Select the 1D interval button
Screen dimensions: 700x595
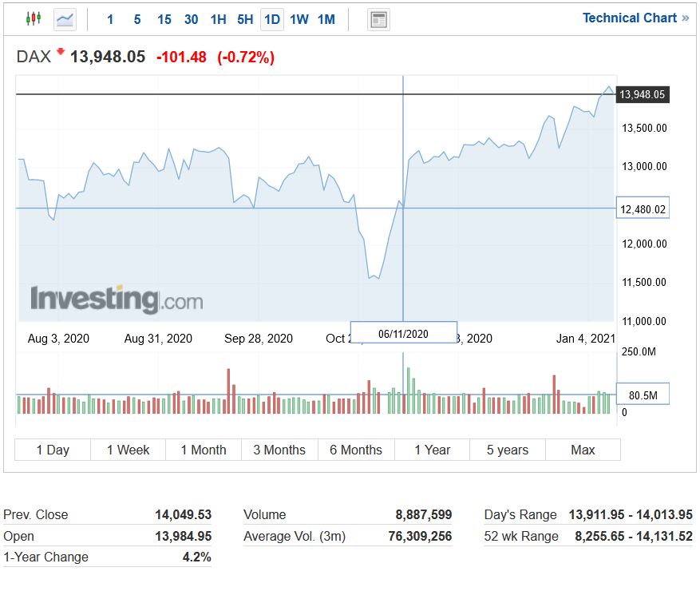click(272, 19)
